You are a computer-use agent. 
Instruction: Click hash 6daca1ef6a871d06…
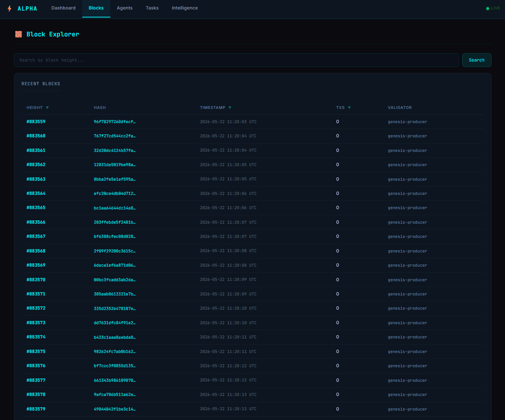115,265
